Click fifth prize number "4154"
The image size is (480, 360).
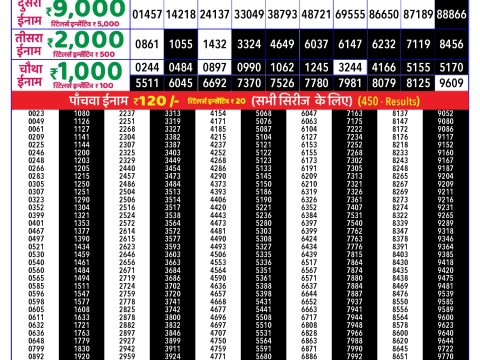point(218,113)
